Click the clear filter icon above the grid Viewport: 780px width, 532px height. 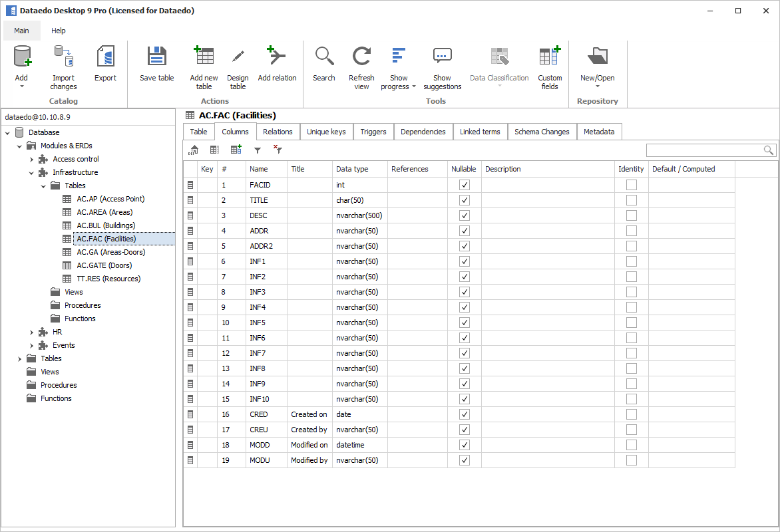(278, 150)
